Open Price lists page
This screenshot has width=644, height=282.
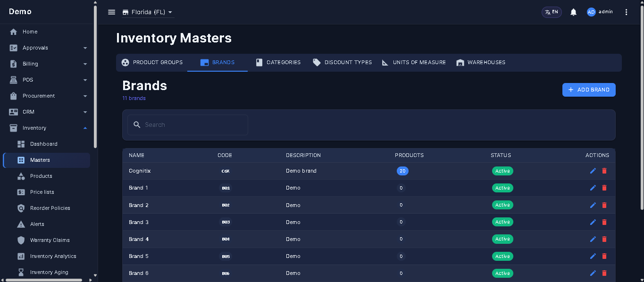click(46, 192)
